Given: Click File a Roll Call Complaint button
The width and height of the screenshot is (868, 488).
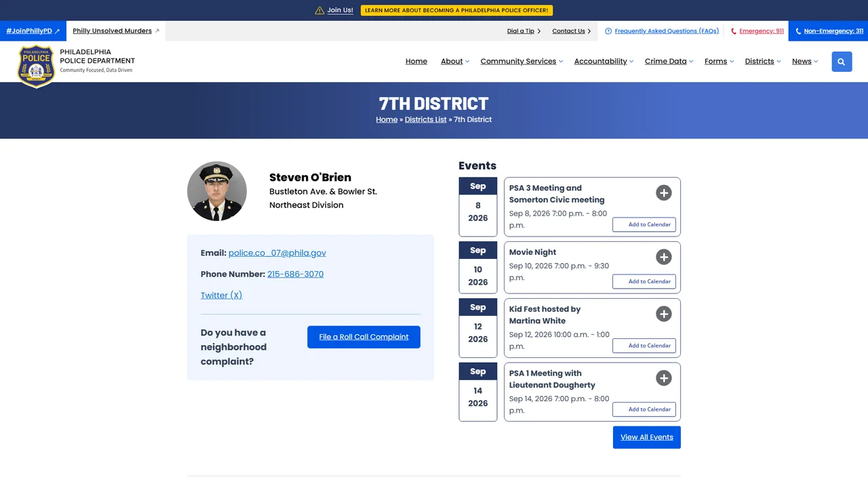Looking at the screenshot, I should pos(363,337).
